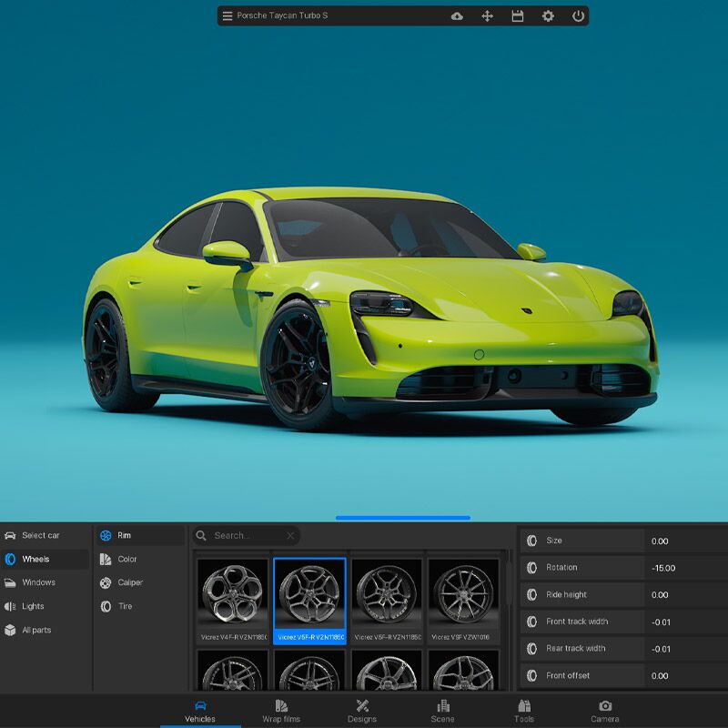Select the Tools section
Viewport: 728px width, 728px height.
point(525,712)
